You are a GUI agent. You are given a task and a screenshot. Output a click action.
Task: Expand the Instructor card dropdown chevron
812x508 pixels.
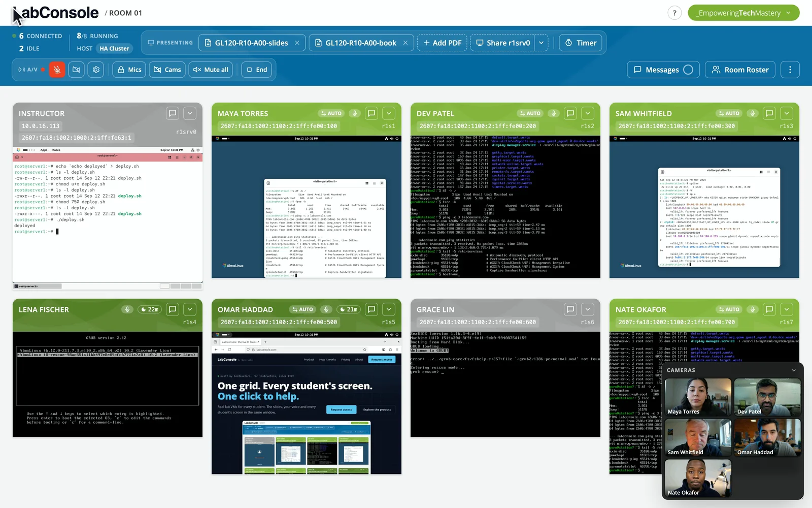tap(190, 113)
